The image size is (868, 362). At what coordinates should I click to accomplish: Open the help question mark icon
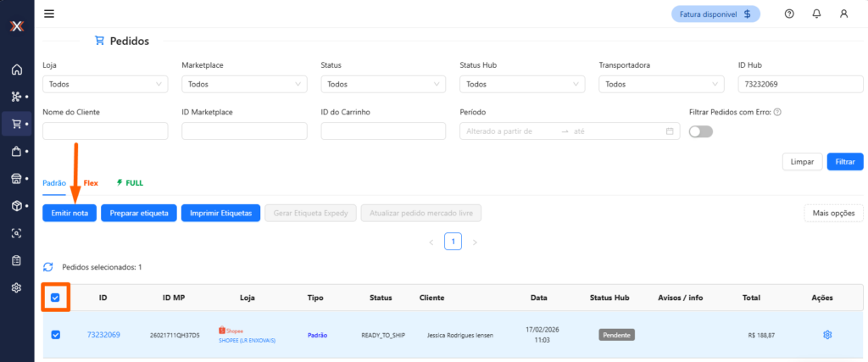(x=789, y=14)
